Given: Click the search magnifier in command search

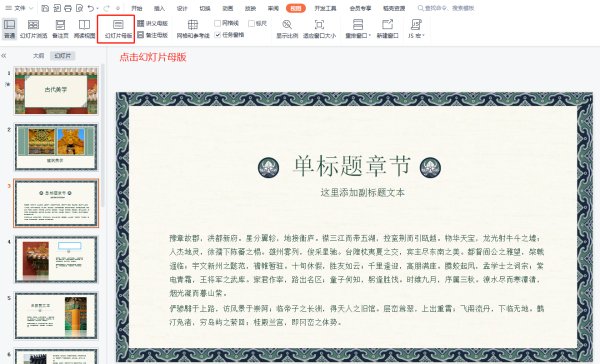Looking at the screenshot, I should click(x=421, y=8).
